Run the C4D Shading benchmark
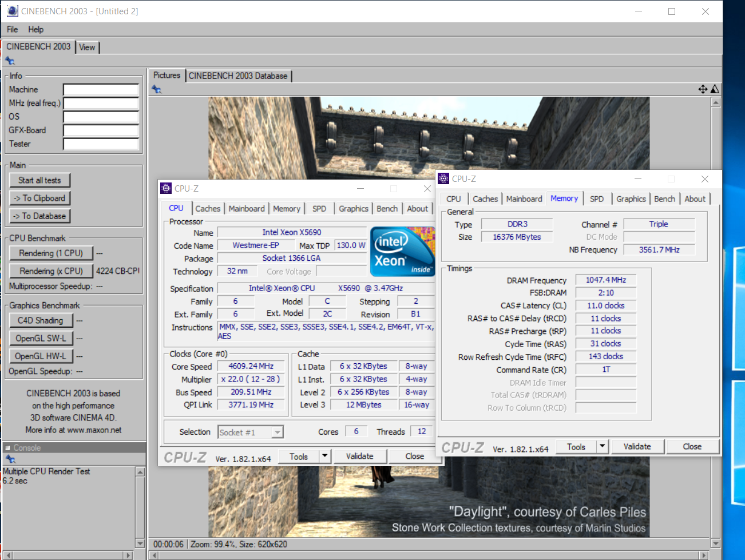Viewport: 745px width, 560px height. click(41, 320)
